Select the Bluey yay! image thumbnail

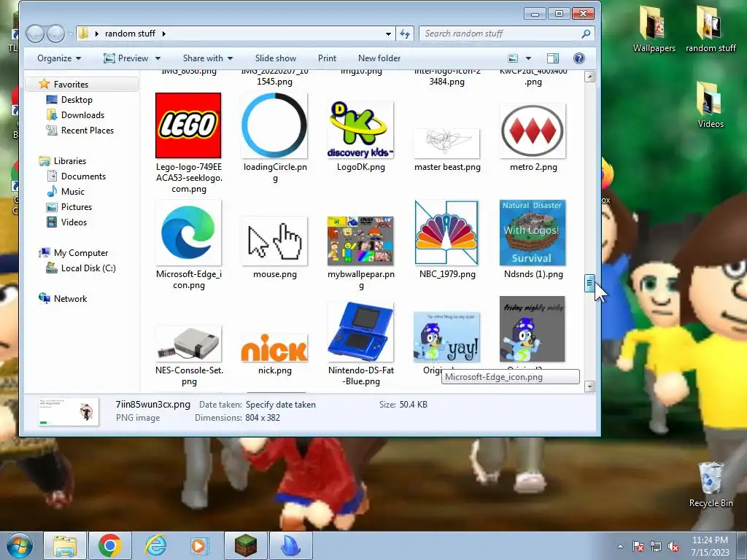tap(446, 337)
